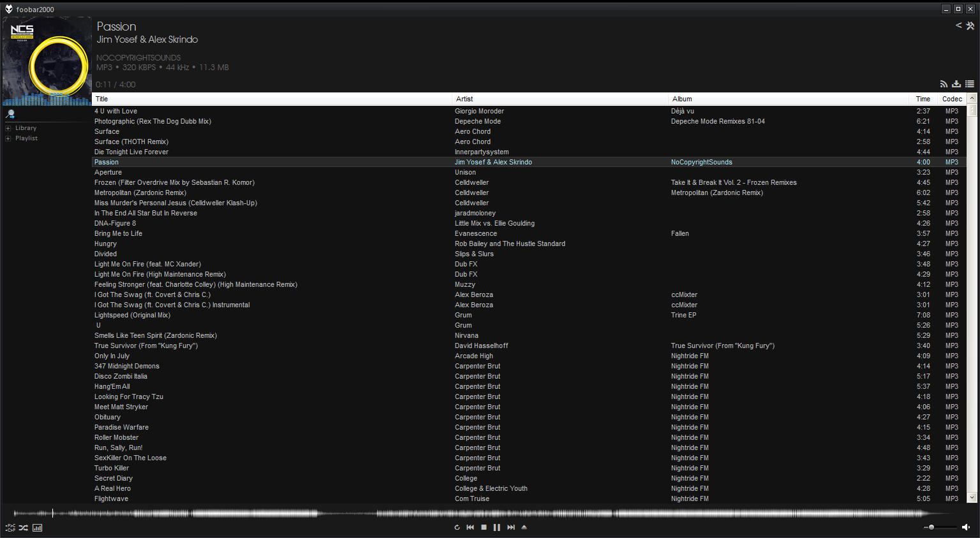Expand the Playlist tree node
Viewport: 980px width, 538px height.
pyautogui.click(x=8, y=138)
